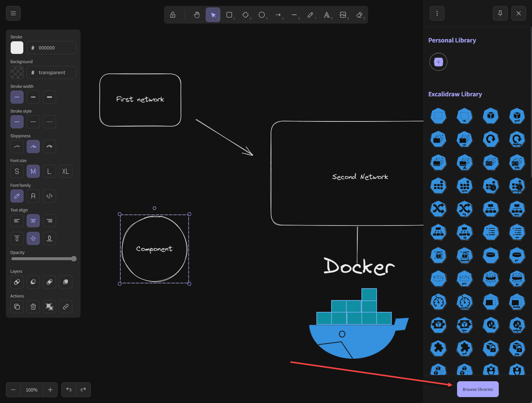The height and width of the screenshot is (403, 532).
Task: Pick the Hand panning tool
Action: (x=197, y=15)
